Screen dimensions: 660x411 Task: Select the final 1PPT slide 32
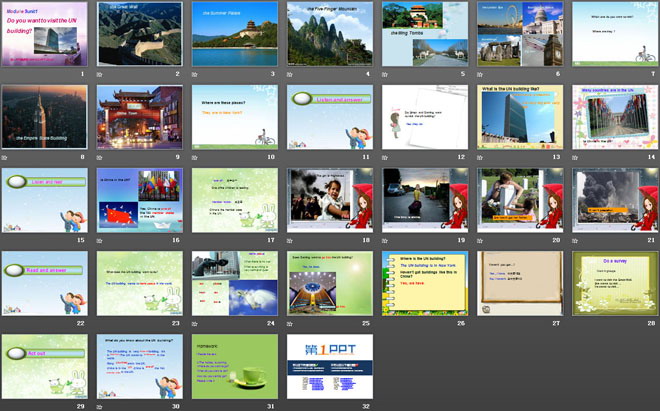pos(329,366)
